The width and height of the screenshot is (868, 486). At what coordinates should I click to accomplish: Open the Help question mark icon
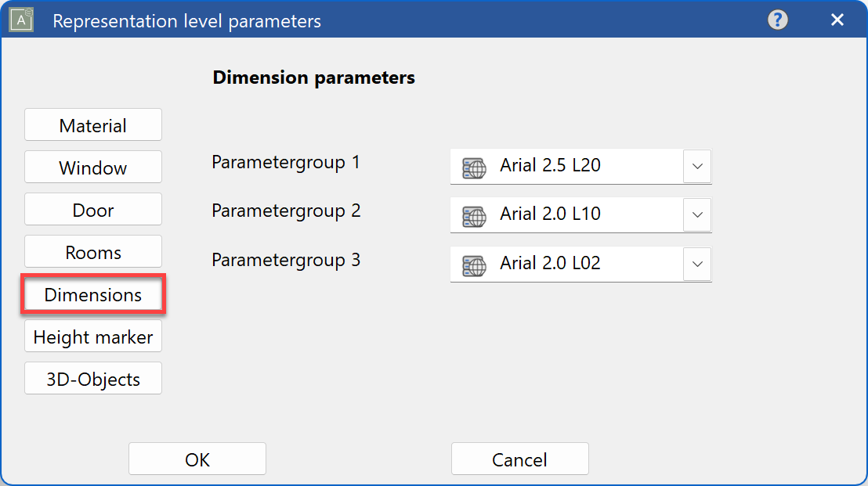[x=778, y=20]
